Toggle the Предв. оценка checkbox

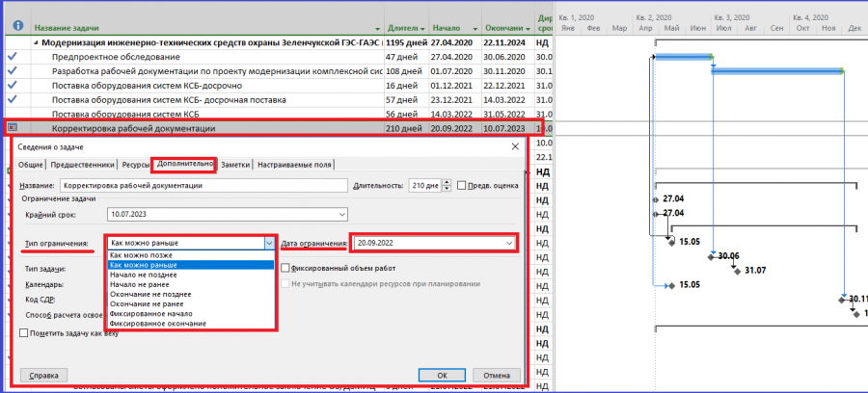pos(462,186)
